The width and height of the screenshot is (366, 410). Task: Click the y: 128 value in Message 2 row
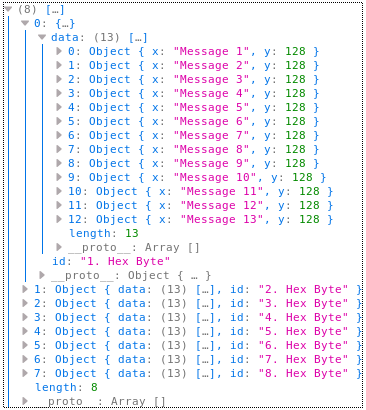click(295, 65)
